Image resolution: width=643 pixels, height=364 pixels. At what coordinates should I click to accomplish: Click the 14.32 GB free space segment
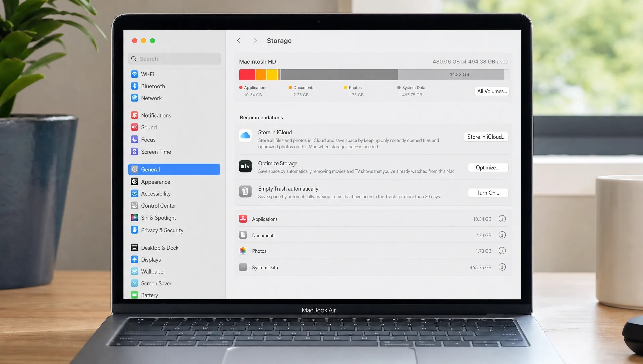(x=451, y=75)
